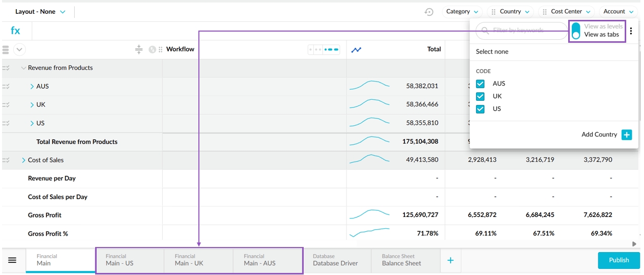Click the column width dots selector
644x275 pixels.
[324, 49]
